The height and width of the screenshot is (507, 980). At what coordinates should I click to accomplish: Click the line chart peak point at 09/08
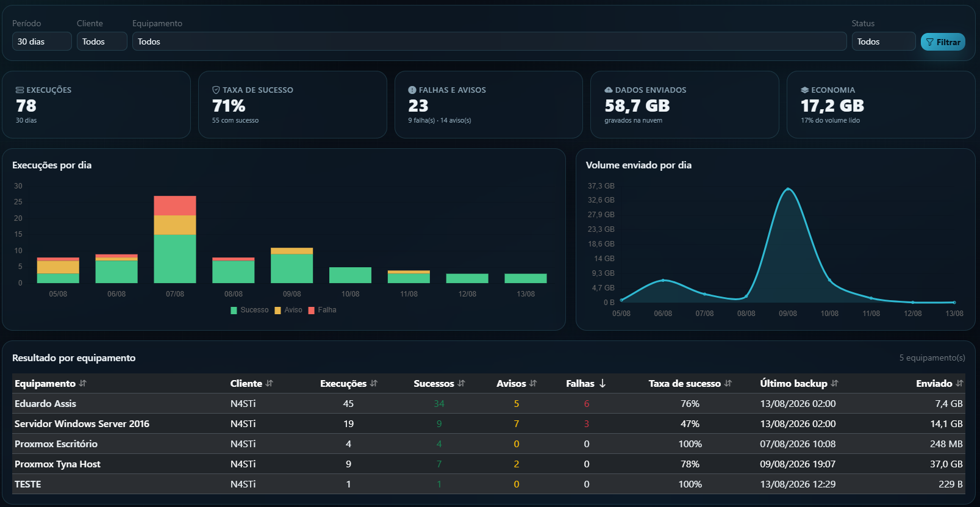(x=788, y=189)
